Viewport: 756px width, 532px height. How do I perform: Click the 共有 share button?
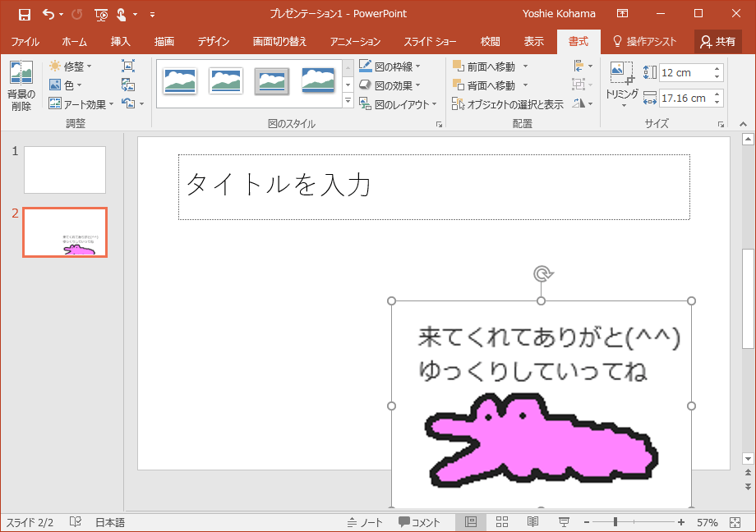[x=718, y=41]
